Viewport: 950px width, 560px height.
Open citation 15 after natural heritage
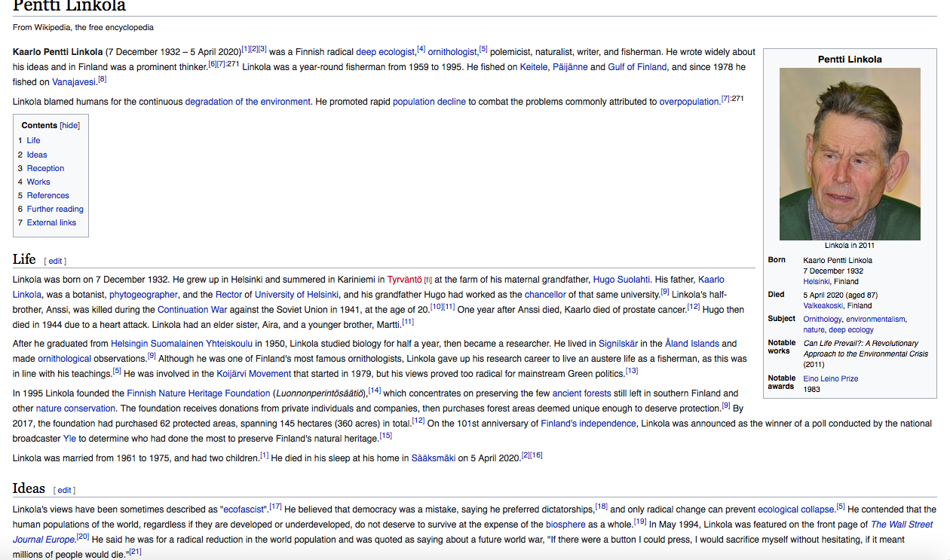coord(385,436)
